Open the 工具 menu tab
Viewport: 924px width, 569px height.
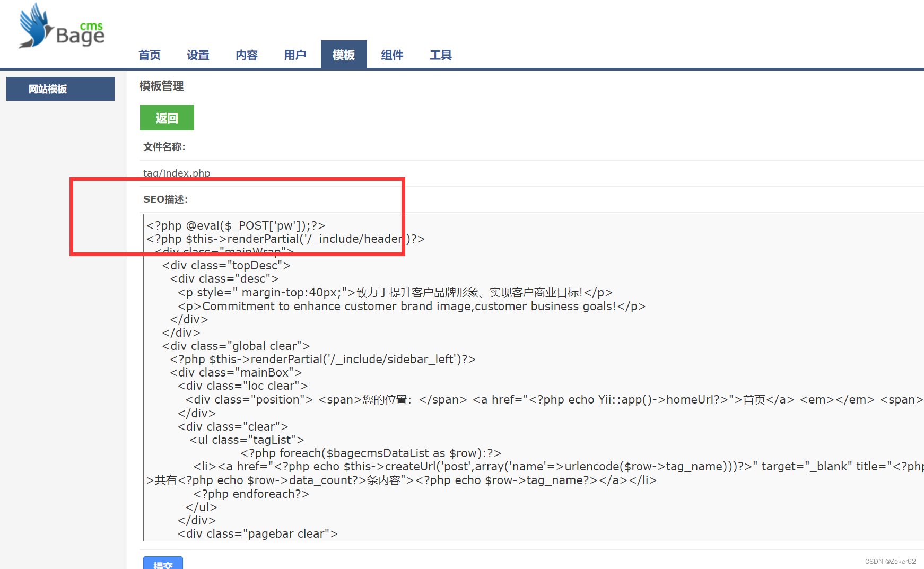441,55
